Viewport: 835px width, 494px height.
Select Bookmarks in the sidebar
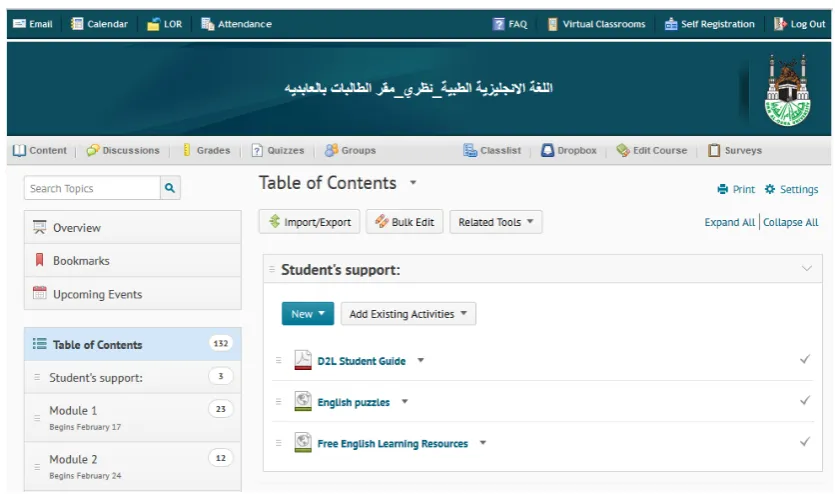[133, 261]
